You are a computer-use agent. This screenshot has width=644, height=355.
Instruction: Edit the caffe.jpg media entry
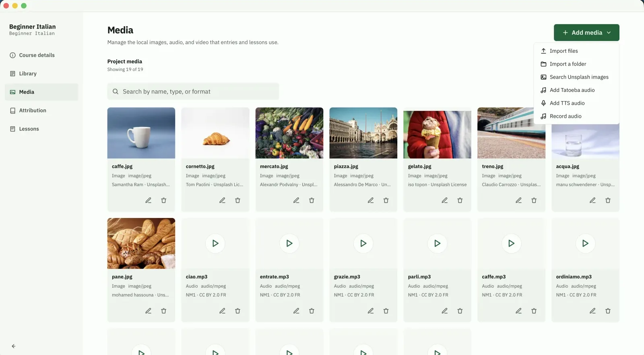tap(148, 200)
